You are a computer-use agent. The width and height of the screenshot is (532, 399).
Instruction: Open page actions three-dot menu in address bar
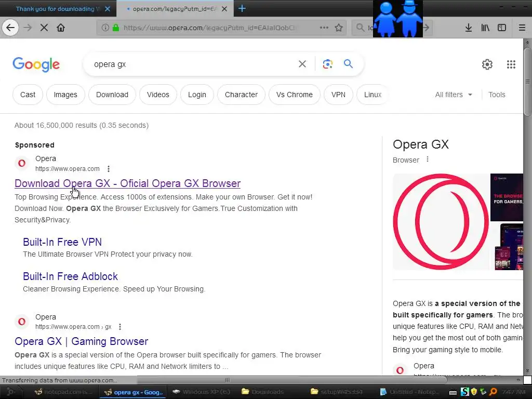pos(324,28)
